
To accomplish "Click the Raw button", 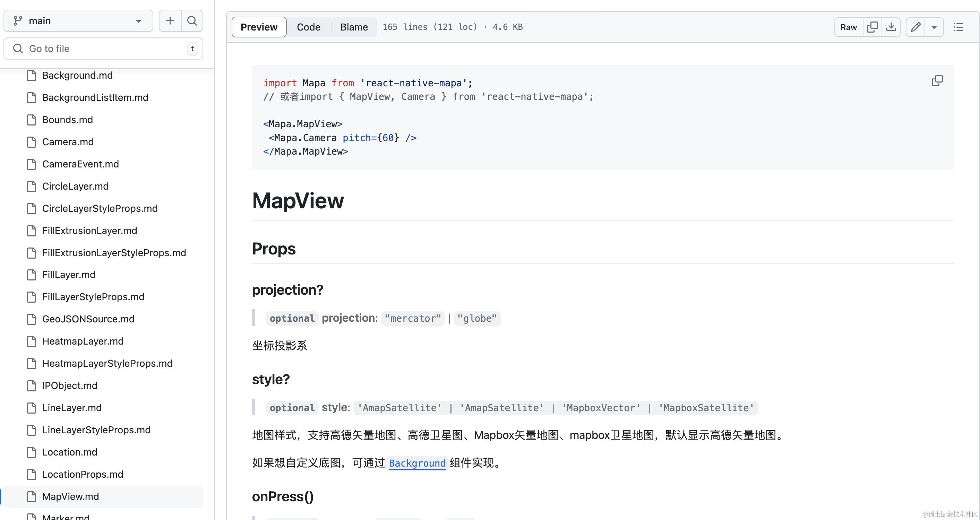I will pyautogui.click(x=848, y=27).
